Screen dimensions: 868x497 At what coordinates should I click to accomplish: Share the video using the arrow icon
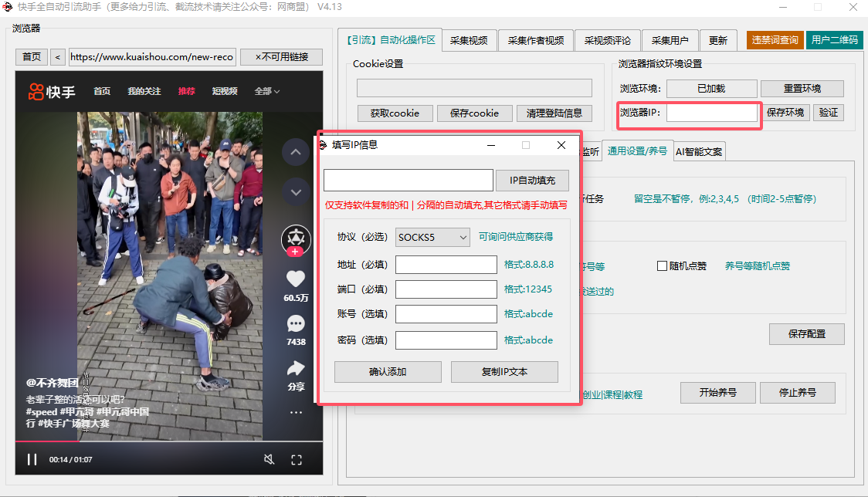[x=296, y=368]
